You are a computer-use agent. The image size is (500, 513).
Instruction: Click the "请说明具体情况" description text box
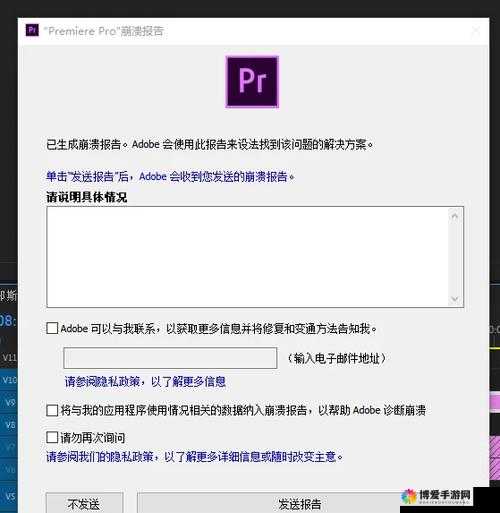[255, 257]
